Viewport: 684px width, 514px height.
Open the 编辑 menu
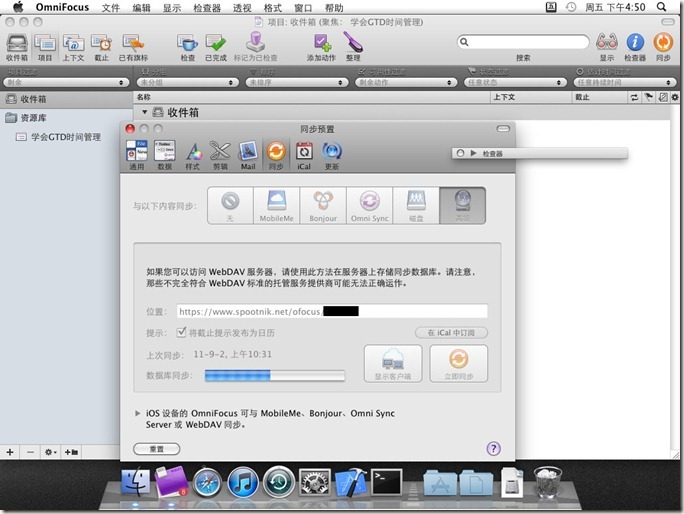tap(141, 7)
